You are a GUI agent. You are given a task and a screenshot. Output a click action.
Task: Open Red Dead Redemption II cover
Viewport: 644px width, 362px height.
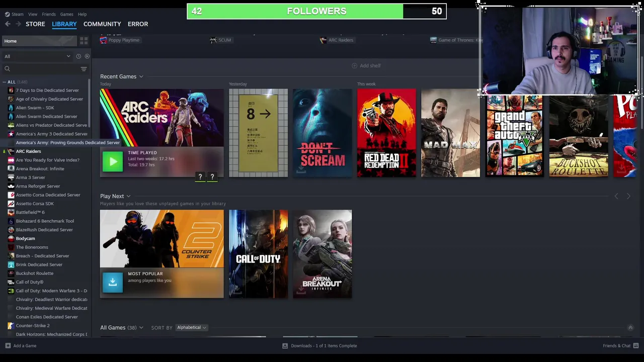click(x=386, y=133)
